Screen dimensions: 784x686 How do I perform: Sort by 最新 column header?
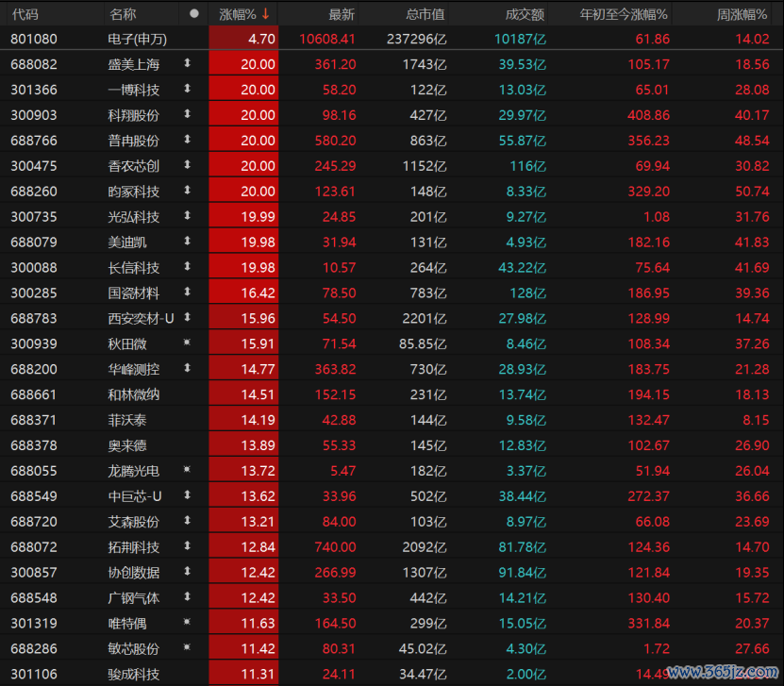[x=341, y=14]
